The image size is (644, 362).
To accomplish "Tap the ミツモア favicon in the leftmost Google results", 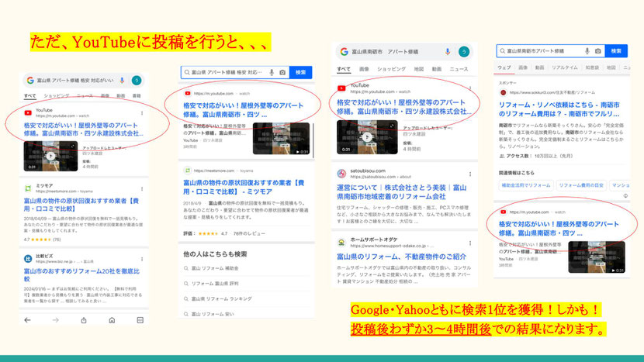I will point(28,188).
